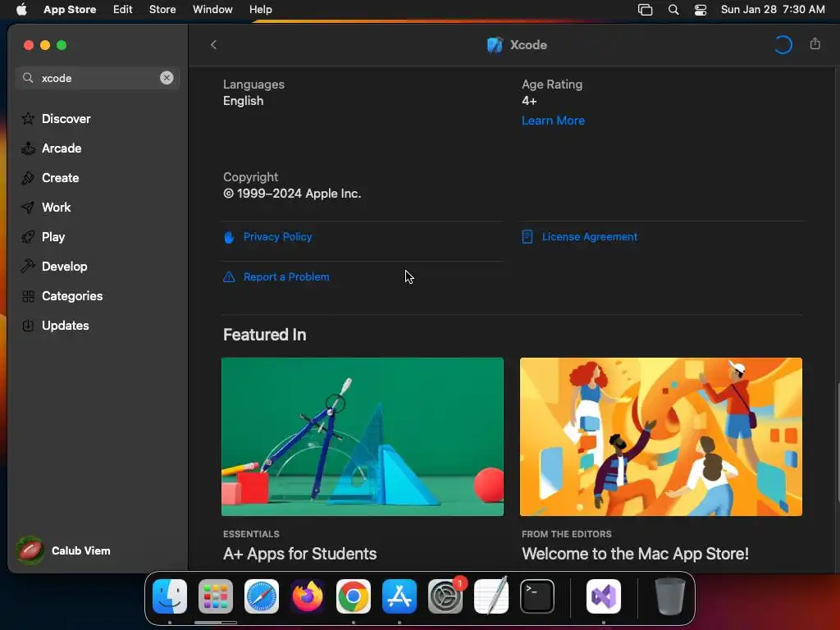Open Visual Studio from the Dock

click(604, 596)
